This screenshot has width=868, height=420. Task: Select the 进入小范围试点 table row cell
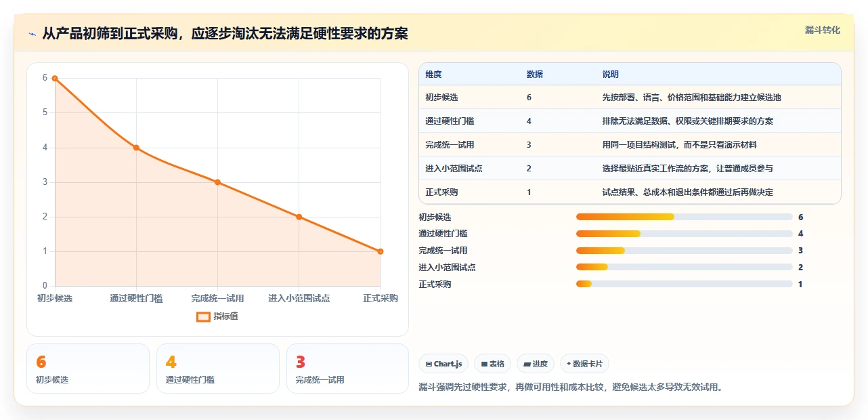click(x=454, y=169)
